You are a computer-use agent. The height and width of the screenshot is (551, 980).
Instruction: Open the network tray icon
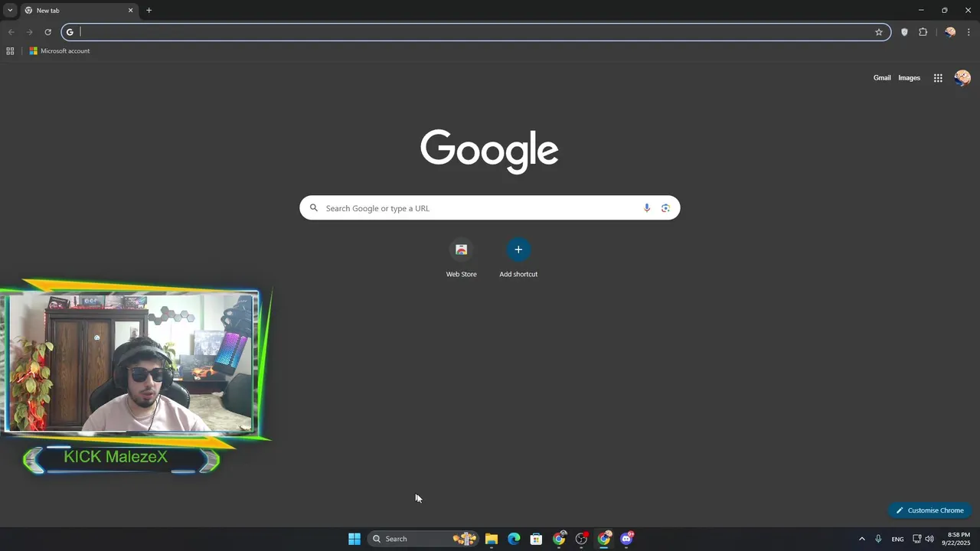917,539
